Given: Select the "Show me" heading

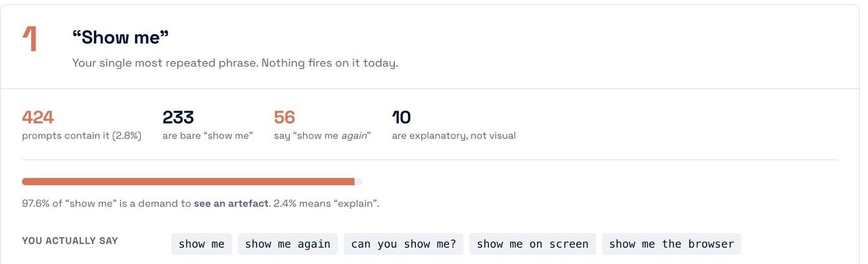Looking at the screenshot, I should coord(120,38).
